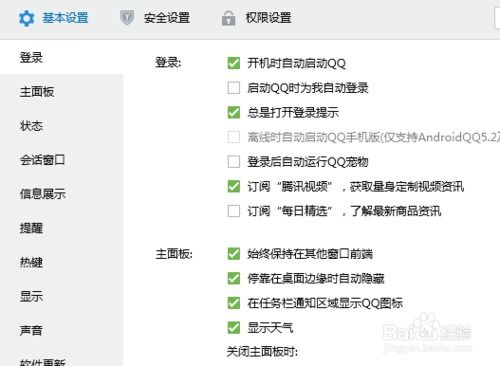Enable 登录后自动运行QQ宠物 checkbox
This screenshot has width=500, height=366.
pyautogui.click(x=234, y=162)
